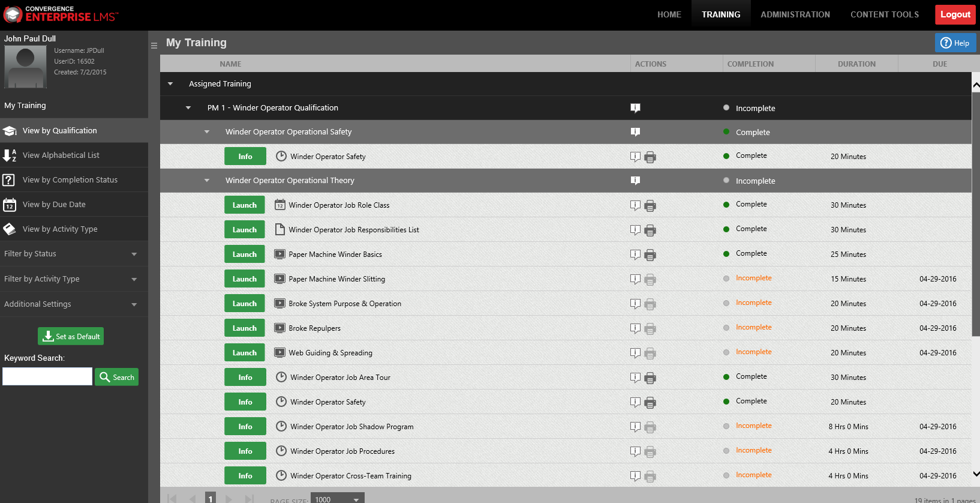Open the ADMINISTRATION tab

(x=795, y=14)
